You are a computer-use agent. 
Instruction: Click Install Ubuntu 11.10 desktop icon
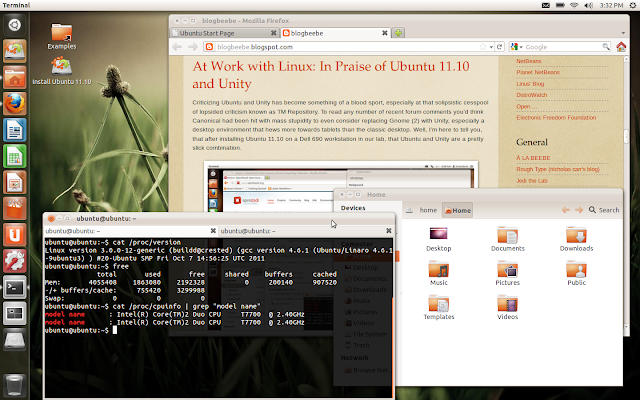[62, 71]
